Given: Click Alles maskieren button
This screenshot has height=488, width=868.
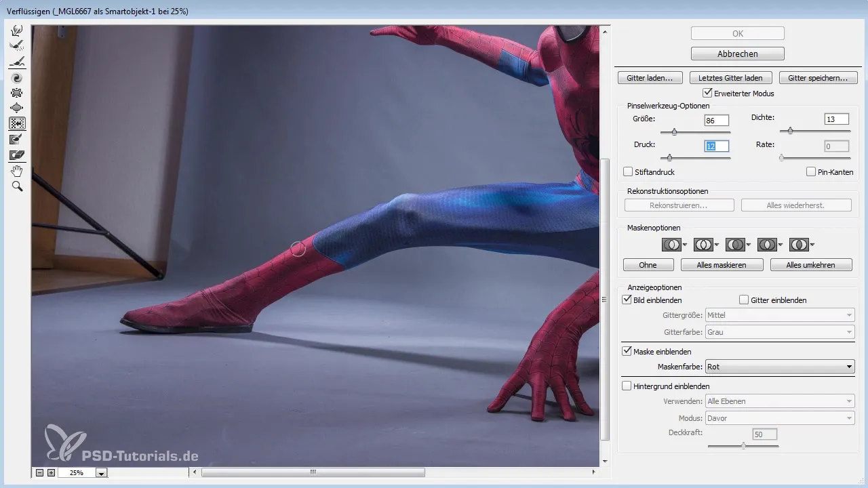Looking at the screenshot, I should (722, 265).
